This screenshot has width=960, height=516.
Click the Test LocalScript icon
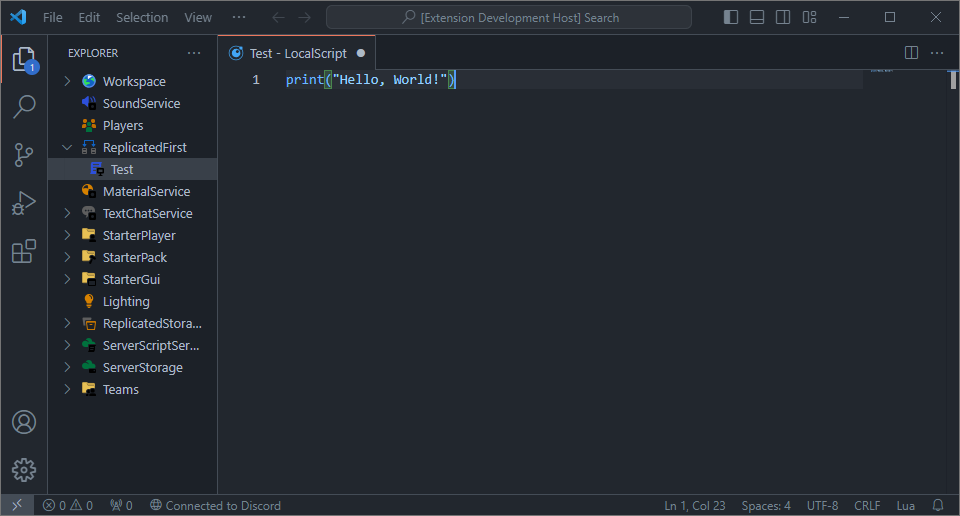[97, 169]
